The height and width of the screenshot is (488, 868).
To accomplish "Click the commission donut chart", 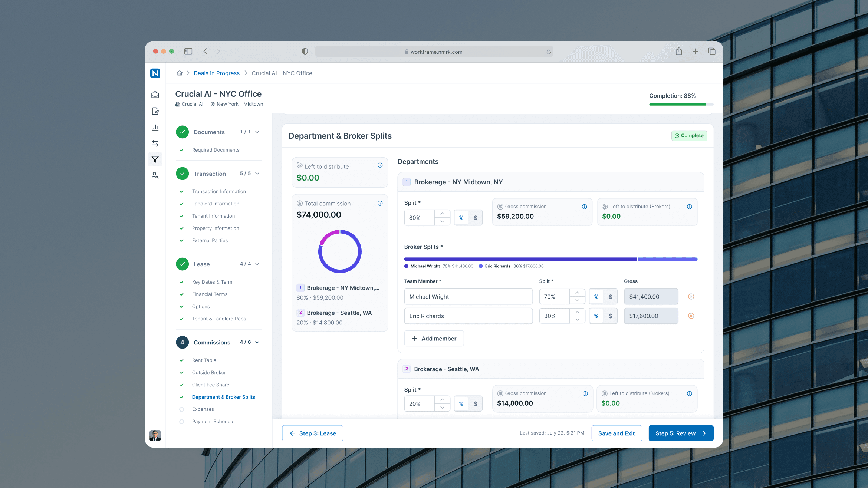I will click(x=340, y=251).
